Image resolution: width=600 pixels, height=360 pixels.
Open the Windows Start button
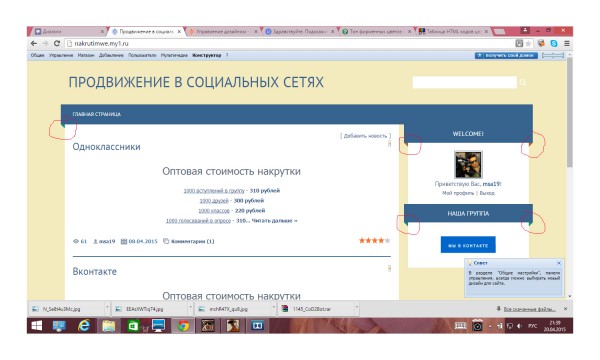tap(37, 326)
